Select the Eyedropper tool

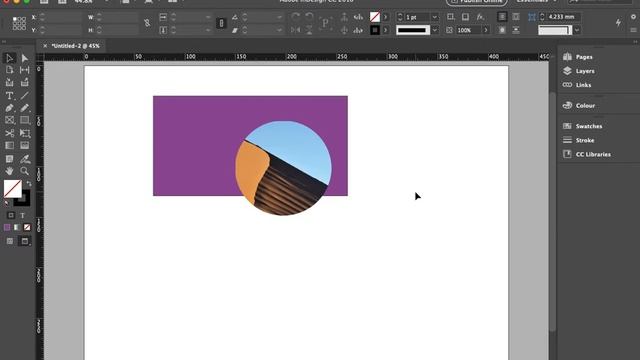(24, 158)
